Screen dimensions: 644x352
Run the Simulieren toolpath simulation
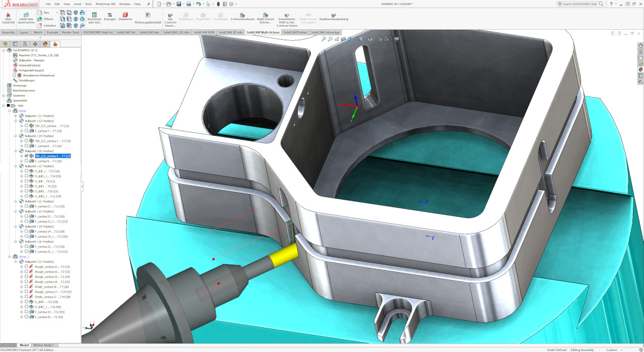125,16
